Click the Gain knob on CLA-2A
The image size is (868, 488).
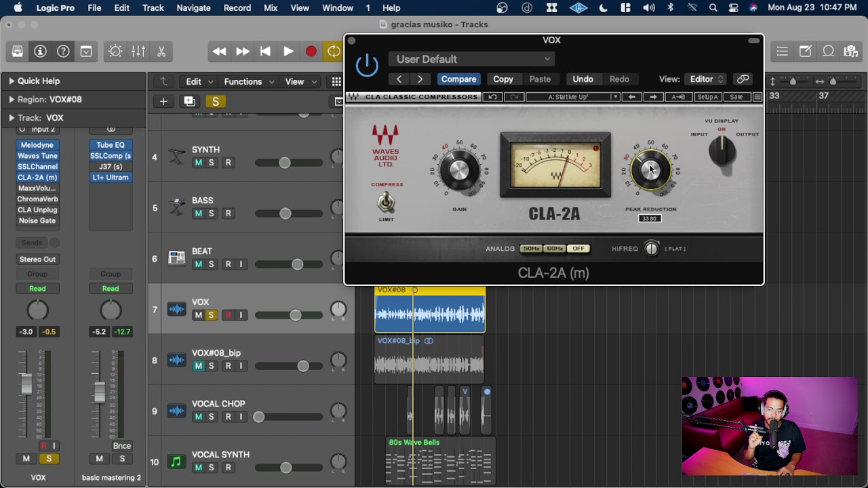[459, 169]
